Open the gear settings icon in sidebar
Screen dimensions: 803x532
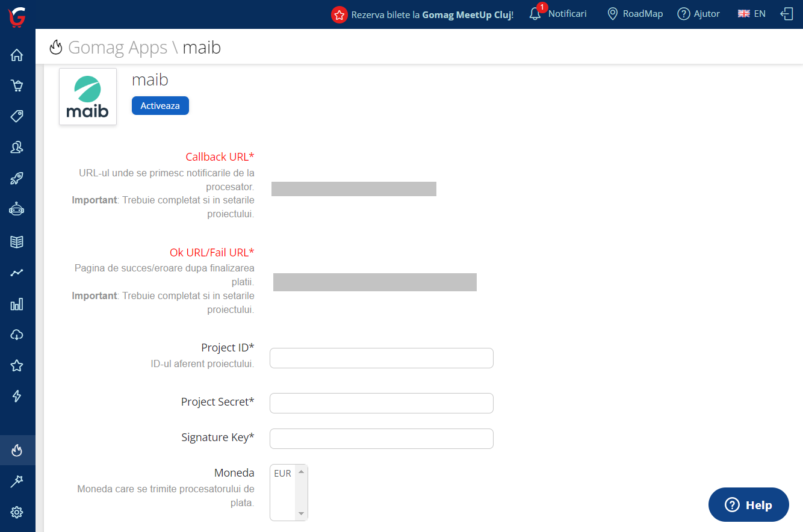(x=17, y=512)
